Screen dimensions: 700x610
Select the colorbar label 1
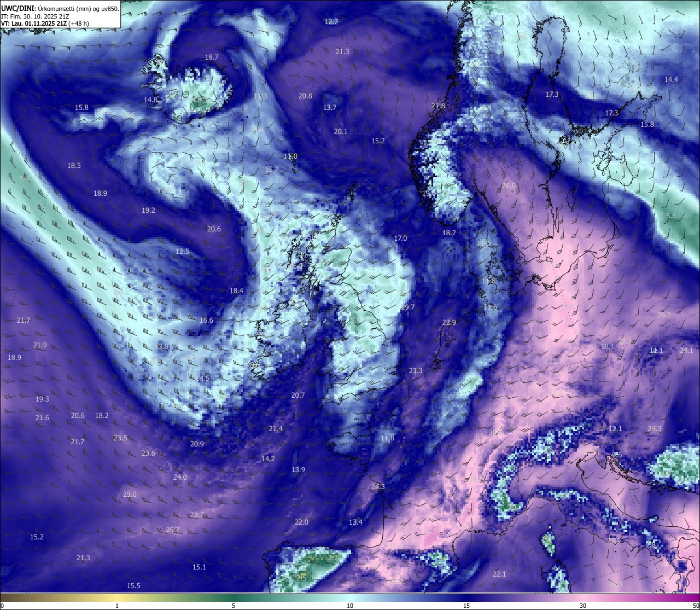tap(117, 606)
